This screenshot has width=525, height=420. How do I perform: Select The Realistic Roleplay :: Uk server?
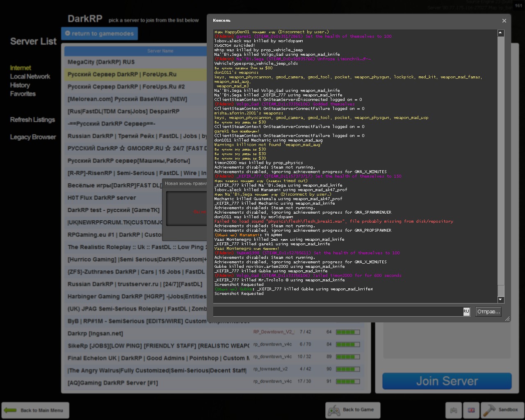pos(135,247)
